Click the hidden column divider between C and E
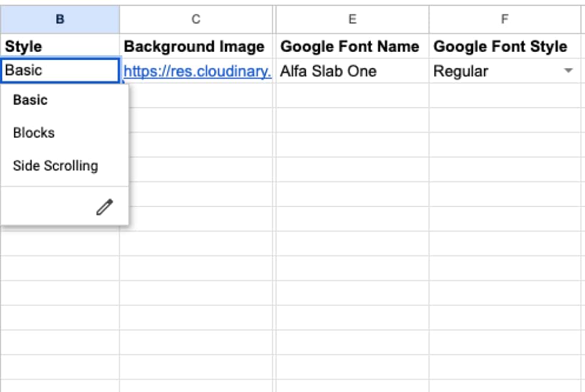 click(274, 19)
